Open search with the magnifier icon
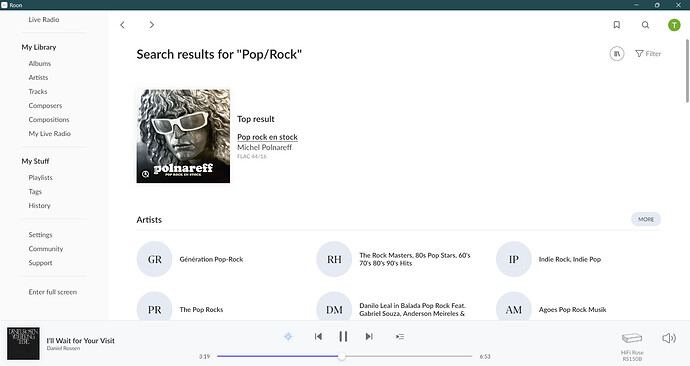 pyautogui.click(x=645, y=25)
